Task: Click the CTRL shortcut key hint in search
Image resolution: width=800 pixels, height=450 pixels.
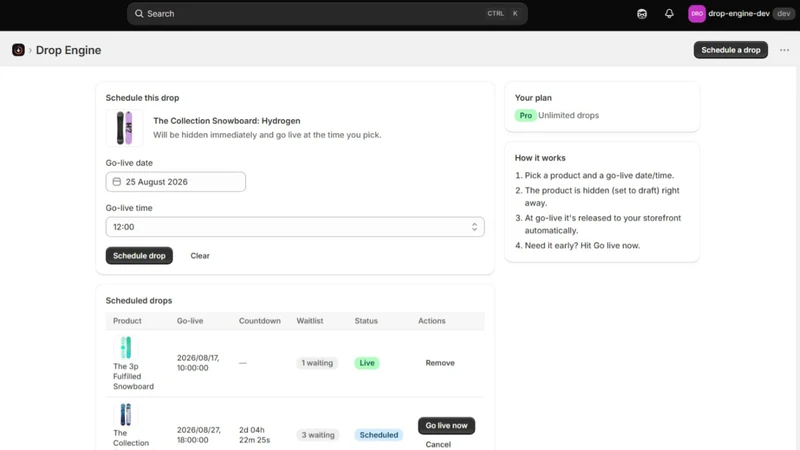Action: click(495, 14)
